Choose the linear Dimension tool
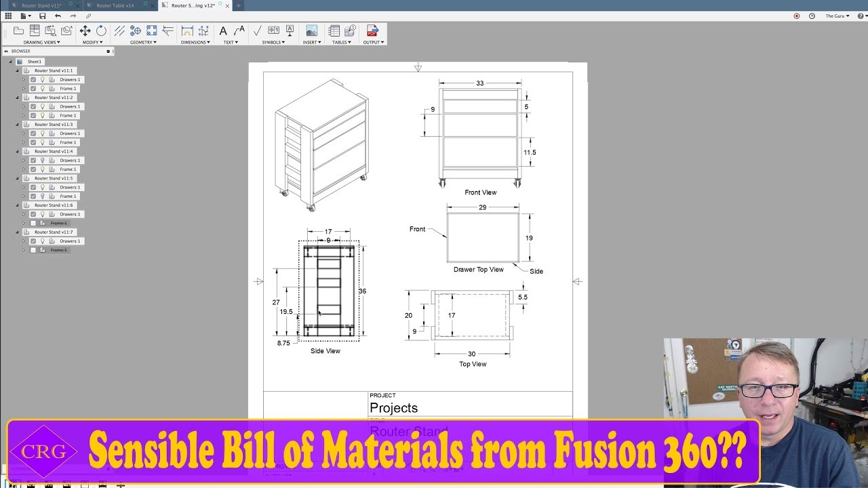This screenshot has width=868, height=488. 187,30
